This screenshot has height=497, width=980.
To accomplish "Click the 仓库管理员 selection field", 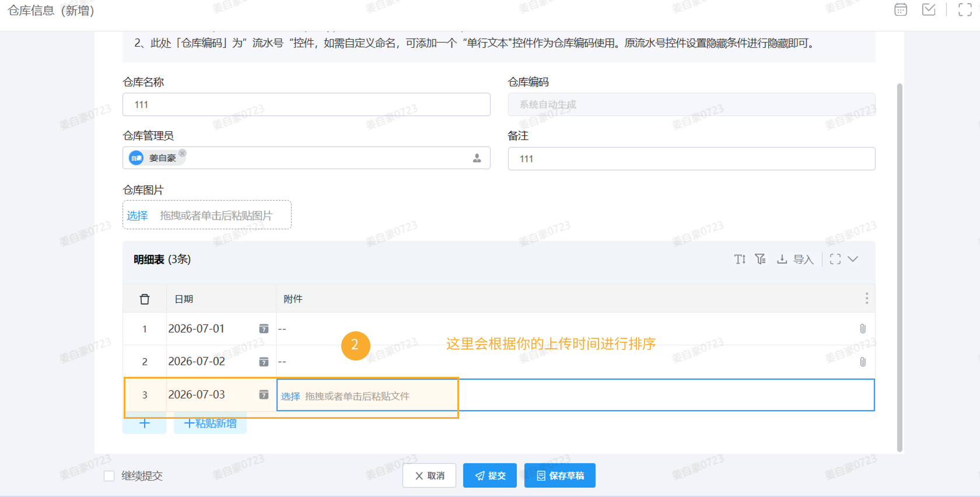I will (306, 158).
